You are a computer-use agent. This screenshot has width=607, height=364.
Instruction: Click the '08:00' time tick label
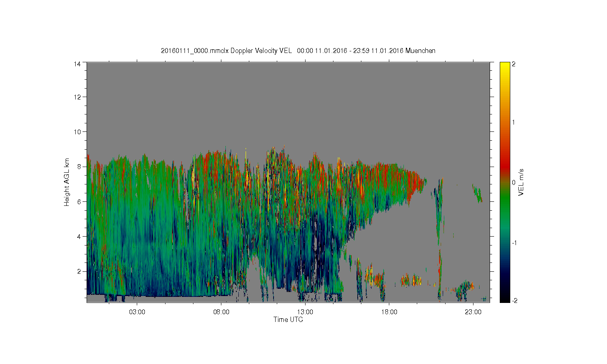221,312
